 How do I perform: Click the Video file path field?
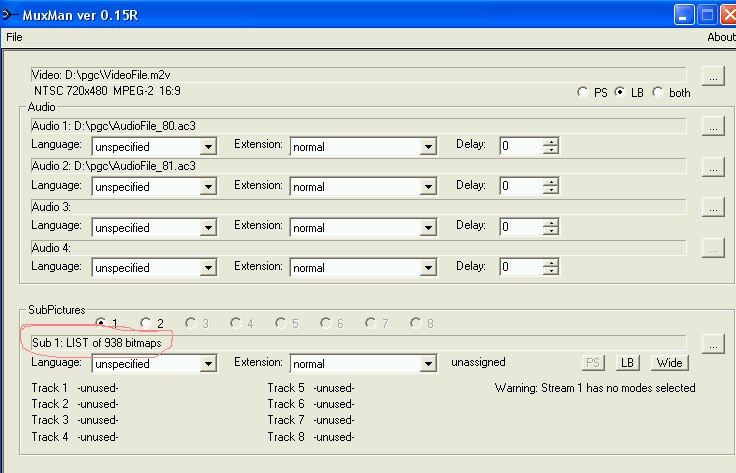click(359, 75)
